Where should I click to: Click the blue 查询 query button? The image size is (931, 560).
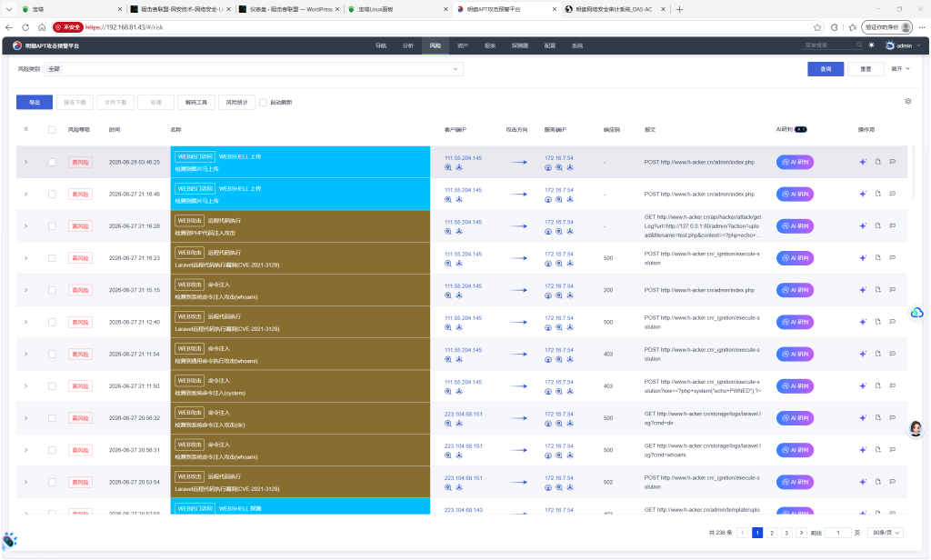point(826,69)
